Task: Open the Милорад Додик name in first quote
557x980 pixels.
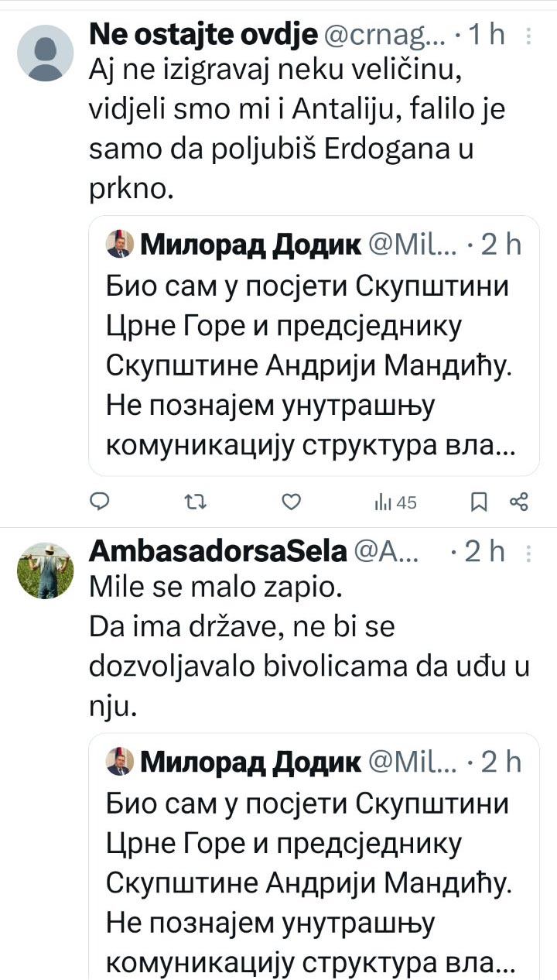Action: pos(251,245)
